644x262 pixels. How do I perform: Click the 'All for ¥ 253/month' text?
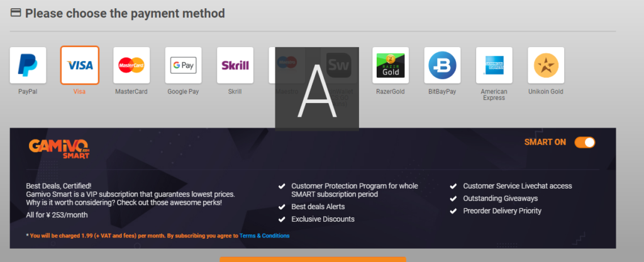pyautogui.click(x=57, y=215)
